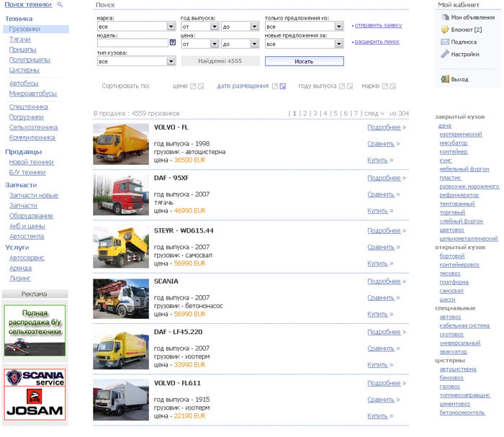Image resolution: width=504 pixels, height=437 pixels.
Task: Open the год выпуска 'от' dropdown
Action: click(x=213, y=26)
